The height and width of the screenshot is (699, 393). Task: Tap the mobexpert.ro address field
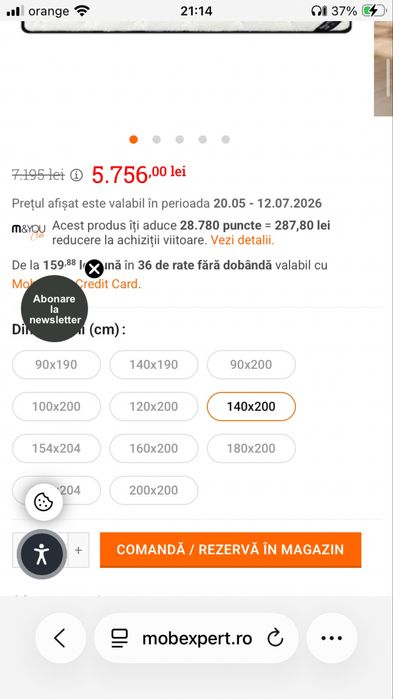tap(196, 638)
